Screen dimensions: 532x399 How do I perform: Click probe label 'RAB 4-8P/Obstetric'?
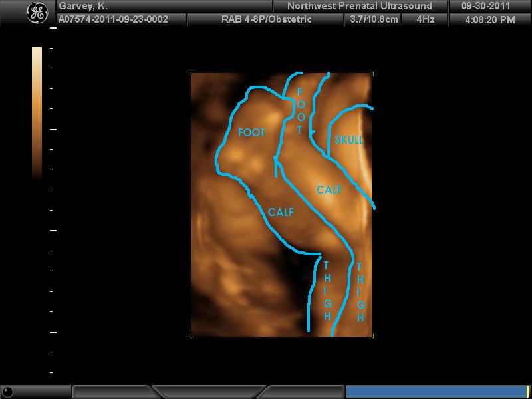click(x=267, y=19)
